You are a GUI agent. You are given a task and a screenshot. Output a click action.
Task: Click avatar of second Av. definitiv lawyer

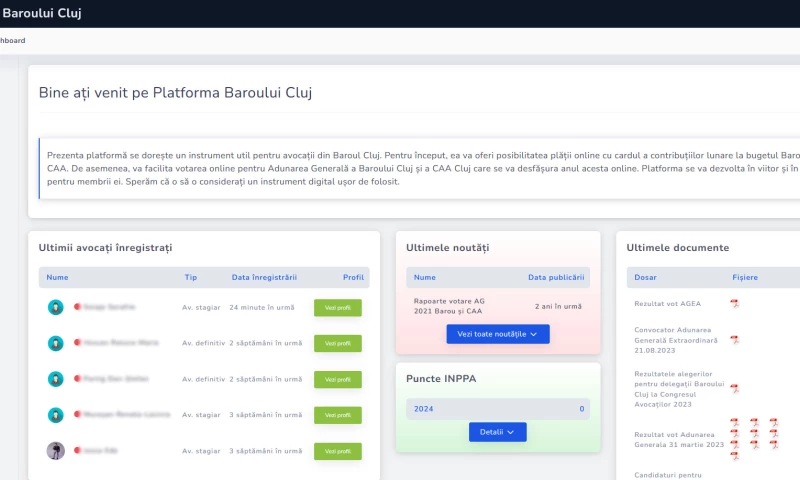pyautogui.click(x=56, y=379)
